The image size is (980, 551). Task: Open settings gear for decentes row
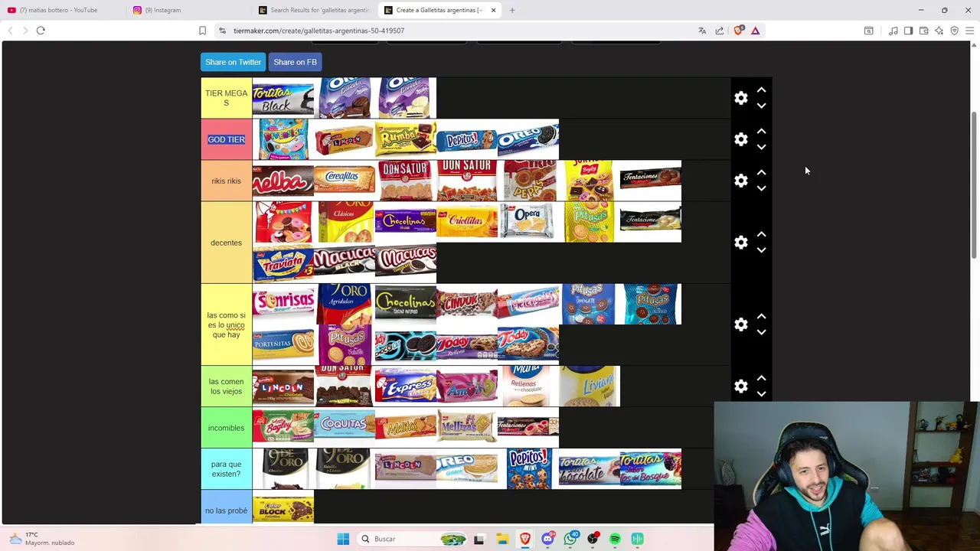coord(740,243)
